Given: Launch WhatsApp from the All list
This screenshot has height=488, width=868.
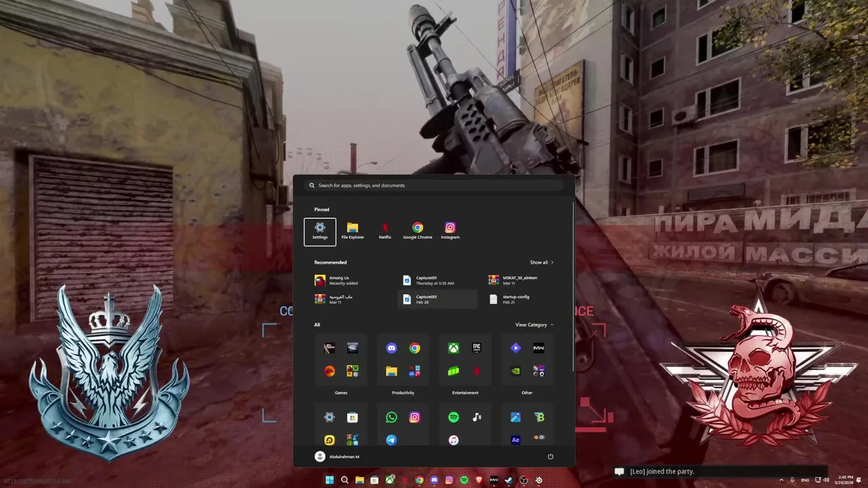Looking at the screenshot, I should (391, 418).
